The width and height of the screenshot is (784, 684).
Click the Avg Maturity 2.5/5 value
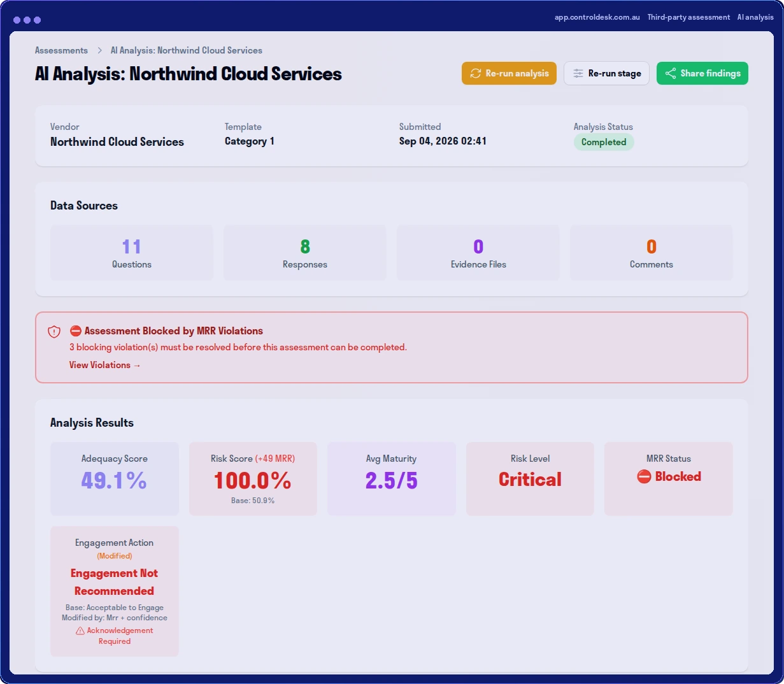(x=392, y=480)
